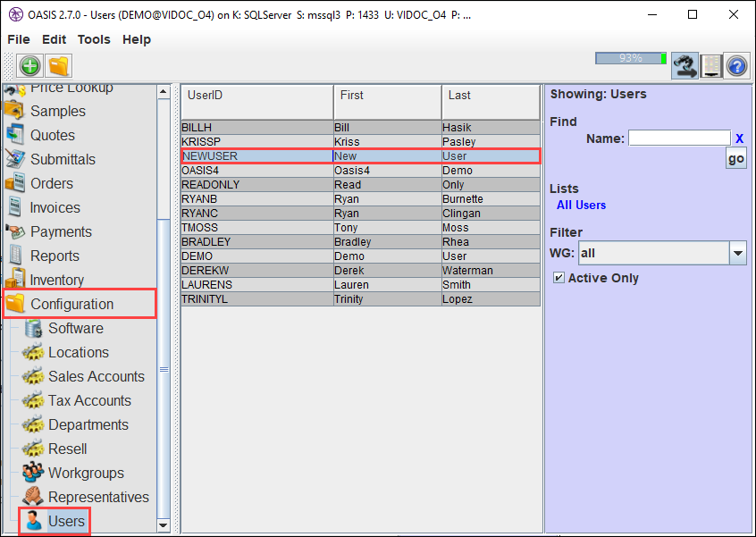Open the Workgroups people icon
The height and width of the screenshot is (537, 756).
pyautogui.click(x=33, y=473)
